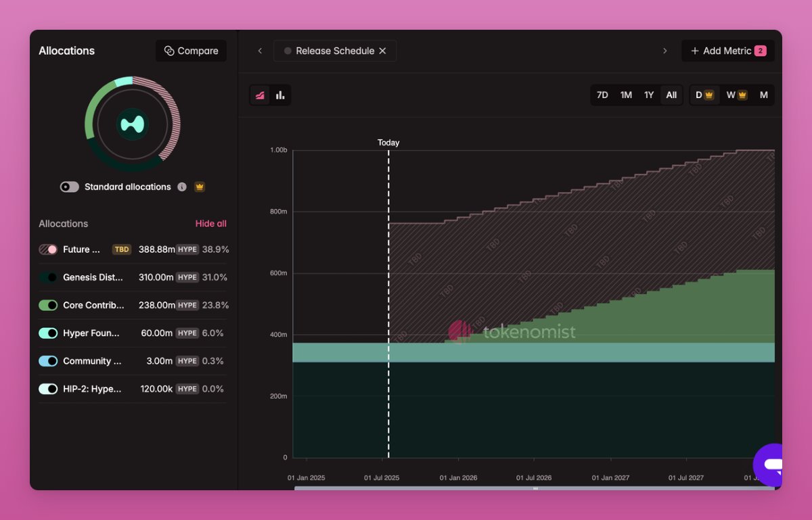This screenshot has width=812, height=520.
Task: Click the 60.00m value
Action: 158,333
